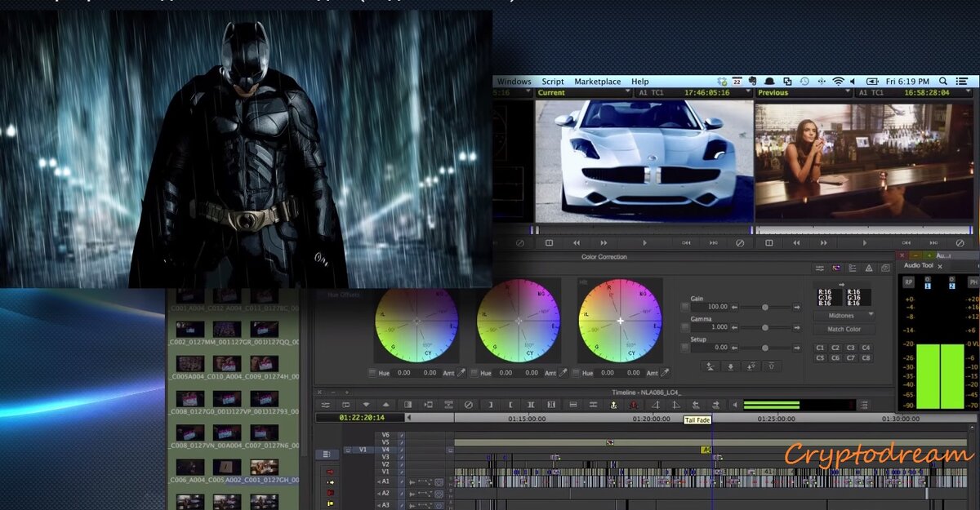Click the RP button in Audio Tool
980x510 pixels.
click(909, 282)
